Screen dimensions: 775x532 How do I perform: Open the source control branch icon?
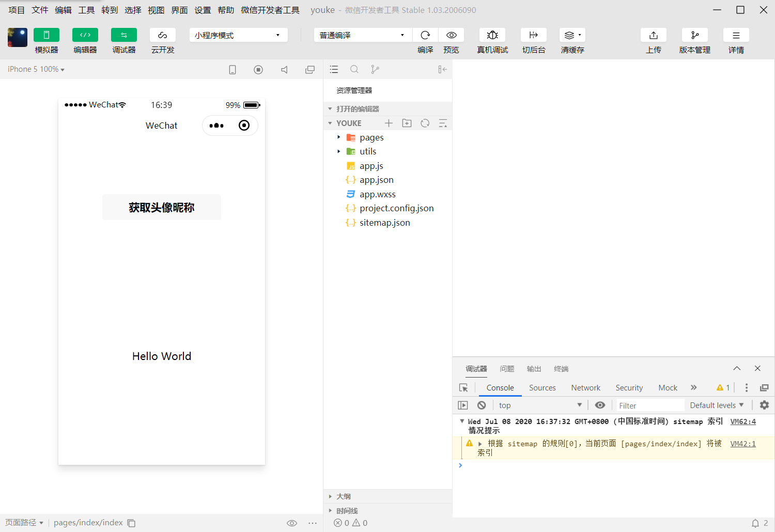pos(375,69)
